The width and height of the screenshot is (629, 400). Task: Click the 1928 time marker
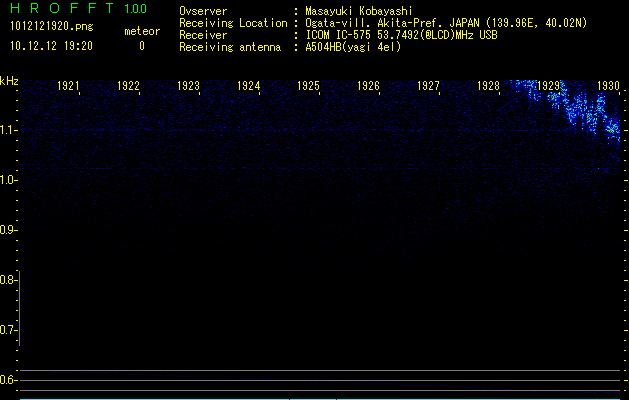(x=488, y=85)
